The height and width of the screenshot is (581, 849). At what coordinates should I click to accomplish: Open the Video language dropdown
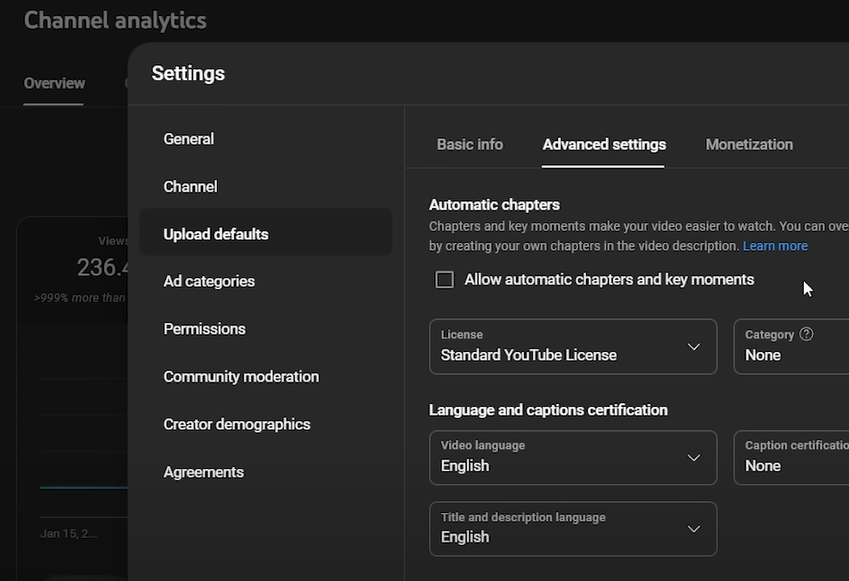pyautogui.click(x=573, y=458)
